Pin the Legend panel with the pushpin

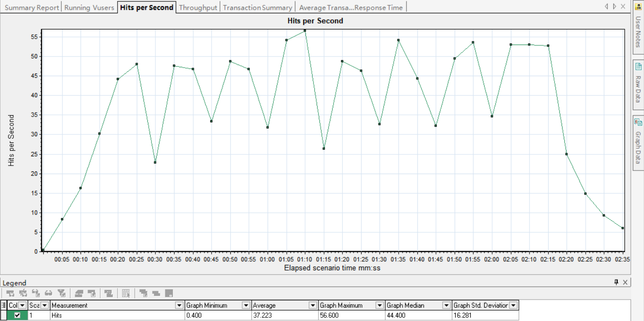pyautogui.click(x=616, y=282)
